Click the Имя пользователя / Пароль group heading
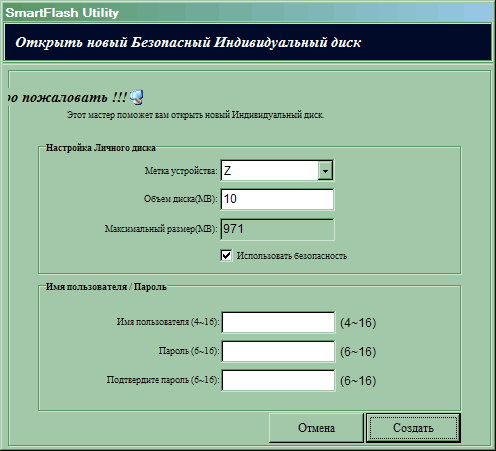 106,287
